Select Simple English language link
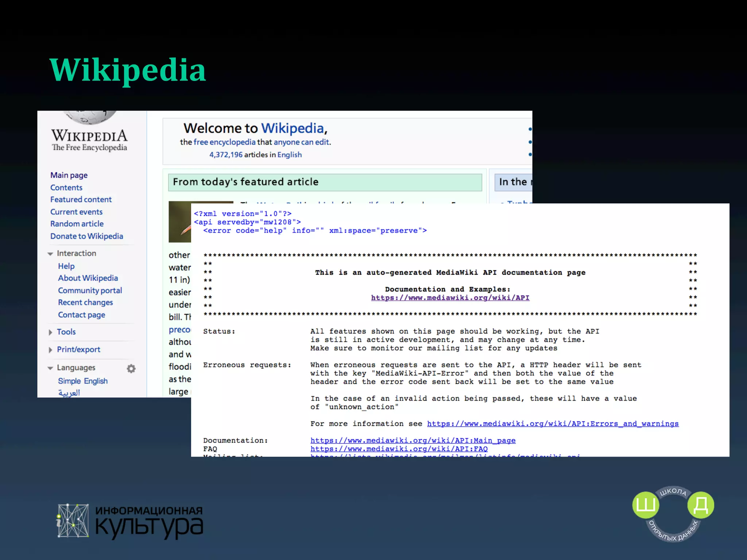This screenshot has width=747, height=560. click(83, 381)
